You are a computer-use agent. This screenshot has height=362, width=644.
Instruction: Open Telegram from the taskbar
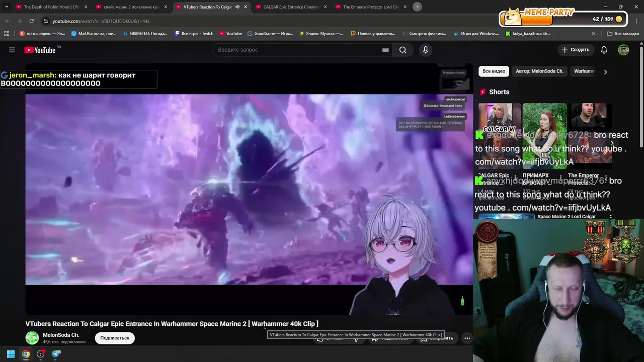56,354
